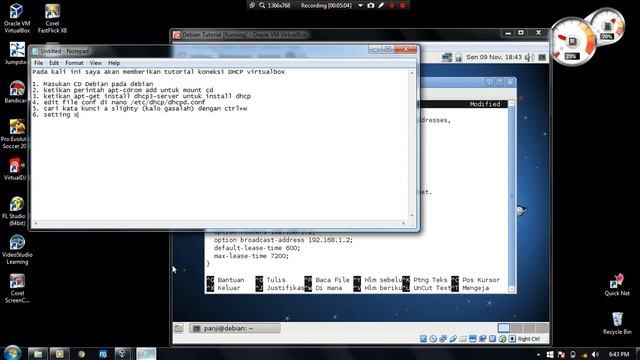Click the magnifier icon beside 1366x768
The width and height of the screenshot is (640, 360).
point(262,5)
